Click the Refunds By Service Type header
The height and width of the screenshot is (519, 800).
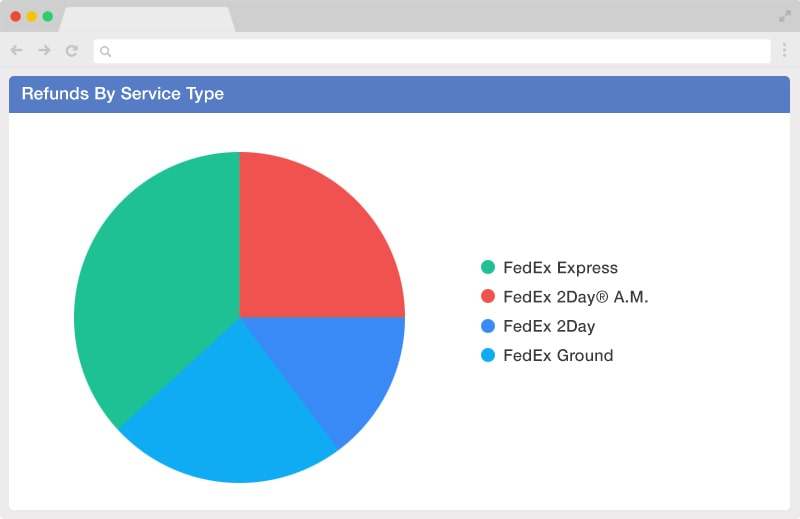click(x=122, y=94)
